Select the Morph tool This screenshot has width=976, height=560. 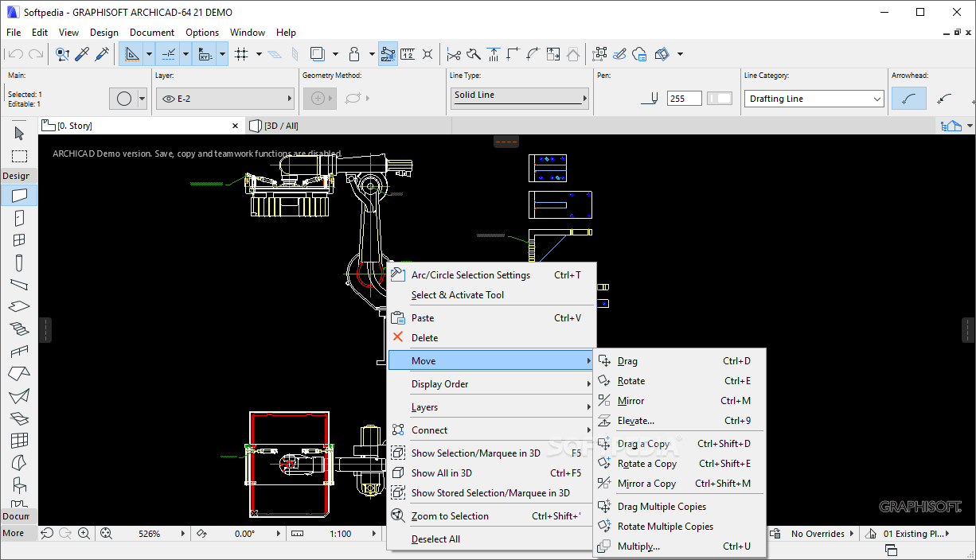(19, 462)
